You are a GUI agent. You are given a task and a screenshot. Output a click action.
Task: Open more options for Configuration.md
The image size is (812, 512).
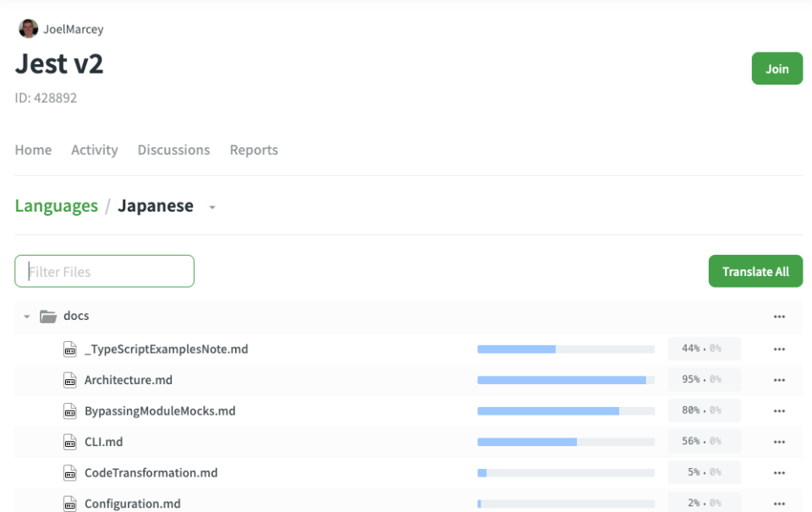[779, 504]
